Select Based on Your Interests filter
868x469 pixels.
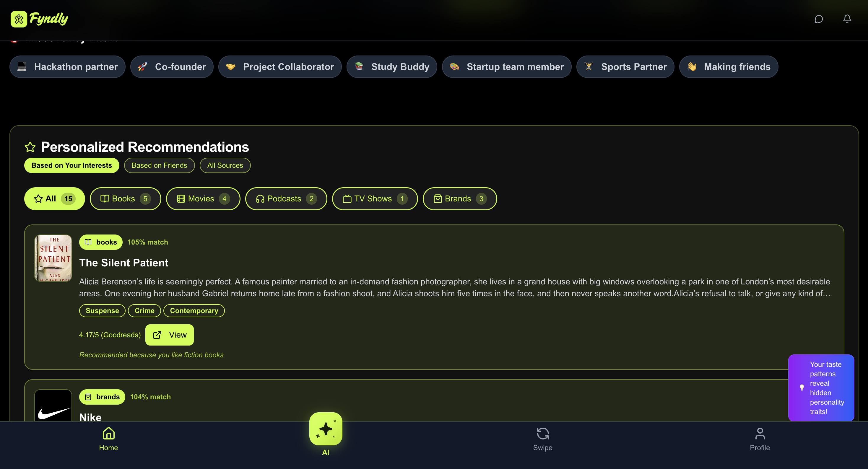tap(71, 165)
